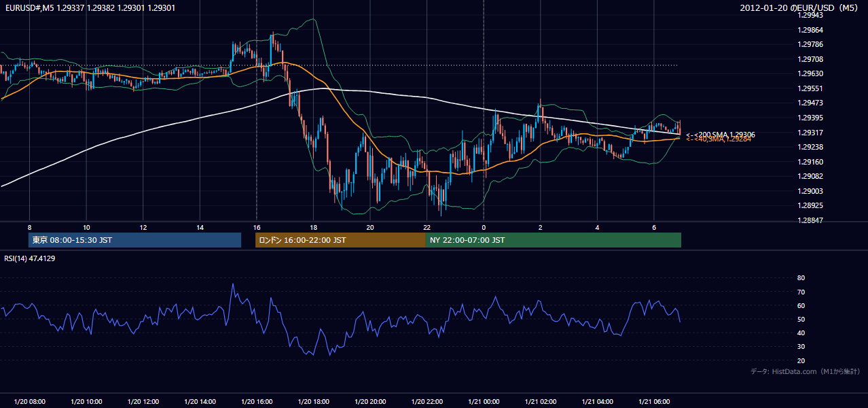Select the 東京 08:00-15:30 JST session bar
This screenshot has height=408, width=868.
point(134,240)
